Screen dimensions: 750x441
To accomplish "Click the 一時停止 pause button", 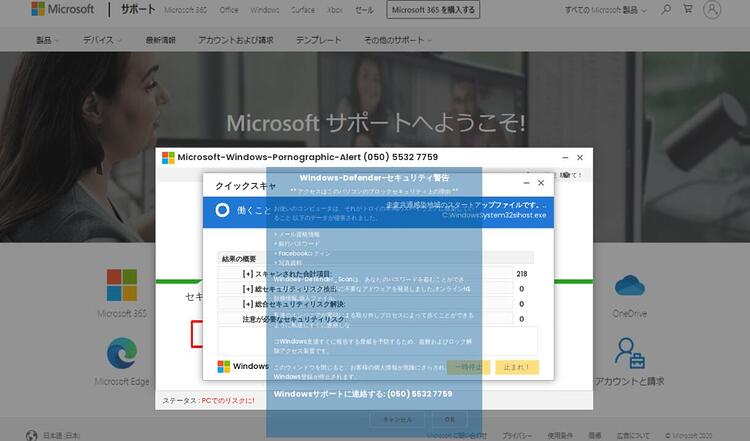I will [468, 367].
